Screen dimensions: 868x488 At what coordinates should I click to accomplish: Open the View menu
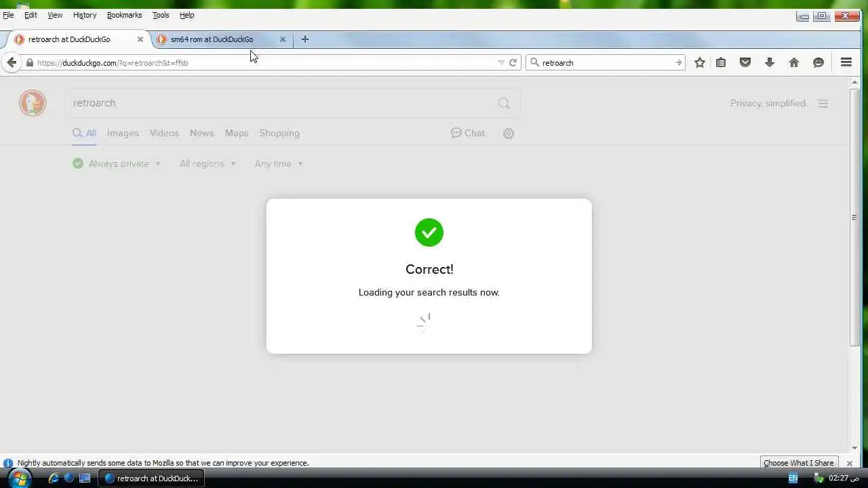(55, 15)
